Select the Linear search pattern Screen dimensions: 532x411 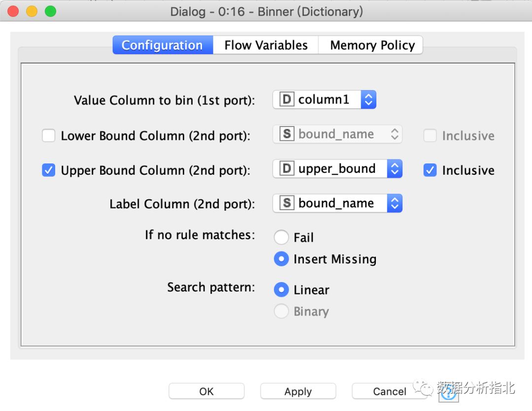(x=281, y=290)
